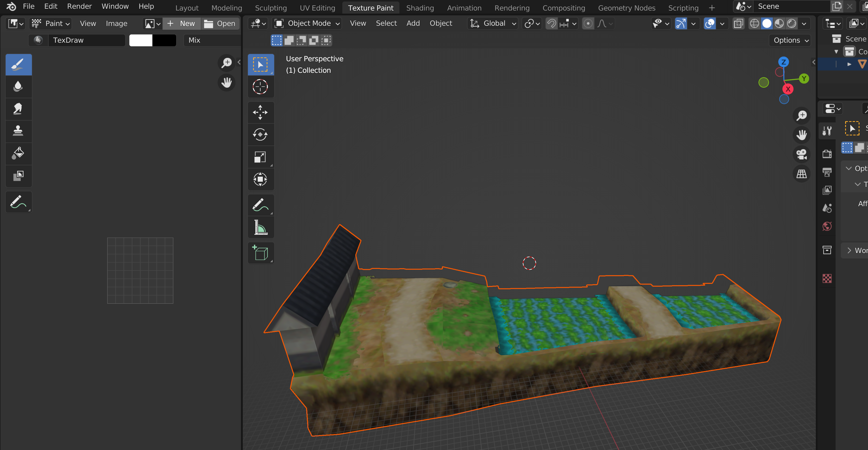Click the Open image button

coord(220,24)
